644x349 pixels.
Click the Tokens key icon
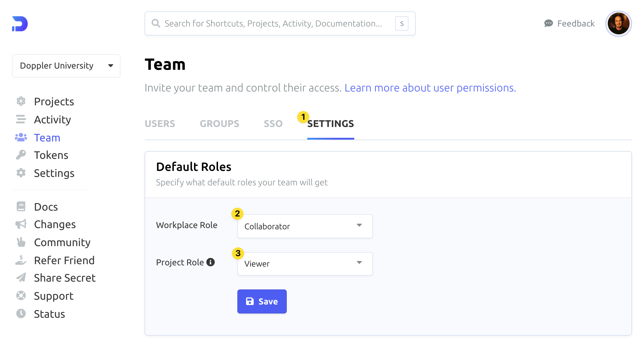coord(21,155)
